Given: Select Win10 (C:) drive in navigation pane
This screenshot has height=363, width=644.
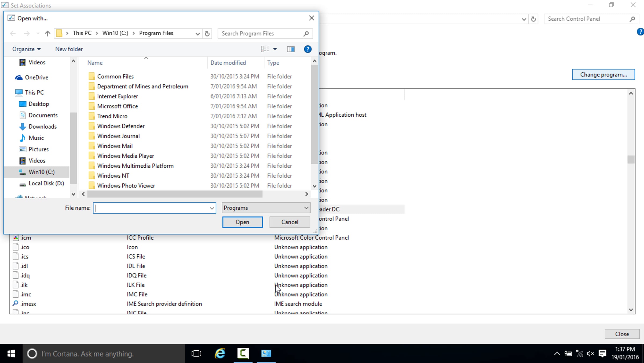Looking at the screenshot, I should point(37,172).
